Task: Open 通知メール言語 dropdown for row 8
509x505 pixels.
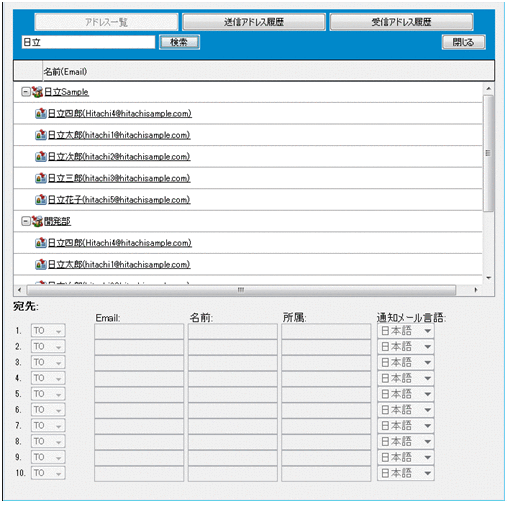Action: [406, 441]
